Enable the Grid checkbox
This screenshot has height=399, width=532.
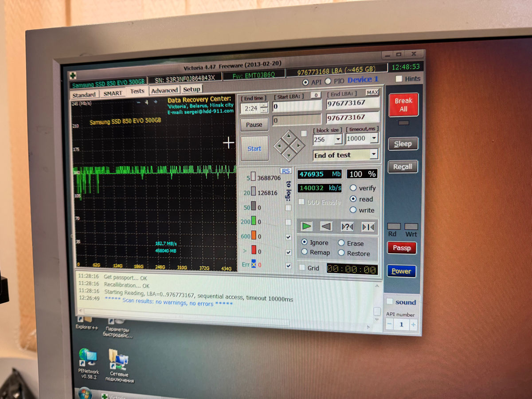click(302, 267)
